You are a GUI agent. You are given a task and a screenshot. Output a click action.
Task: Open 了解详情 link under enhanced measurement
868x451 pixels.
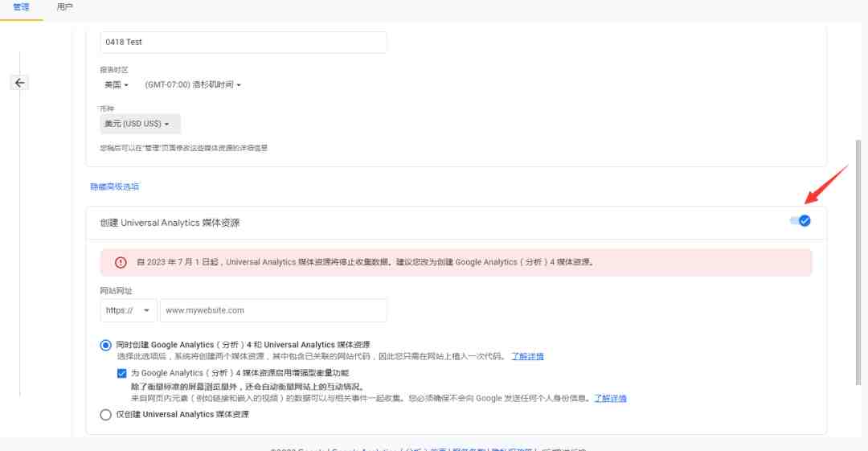click(x=610, y=399)
